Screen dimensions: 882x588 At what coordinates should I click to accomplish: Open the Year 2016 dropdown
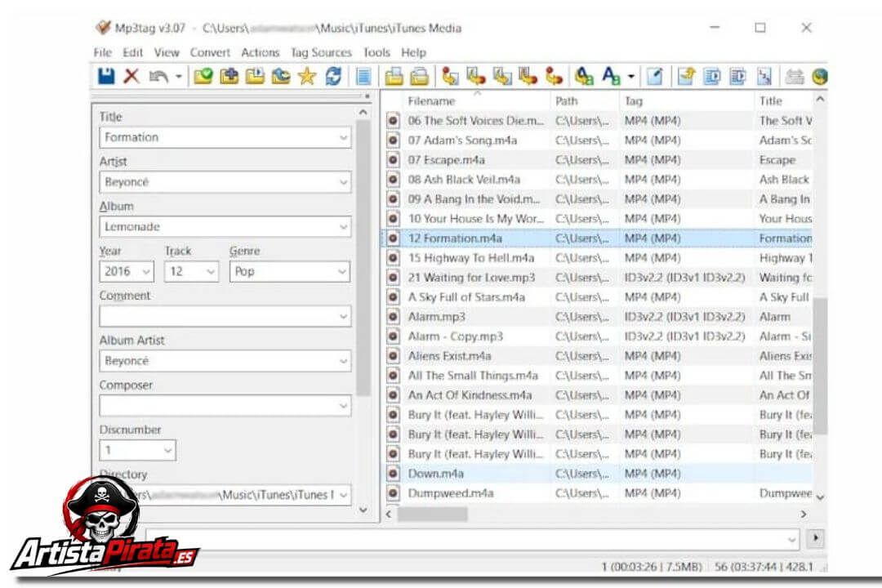pyautogui.click(x=146, y=271)
